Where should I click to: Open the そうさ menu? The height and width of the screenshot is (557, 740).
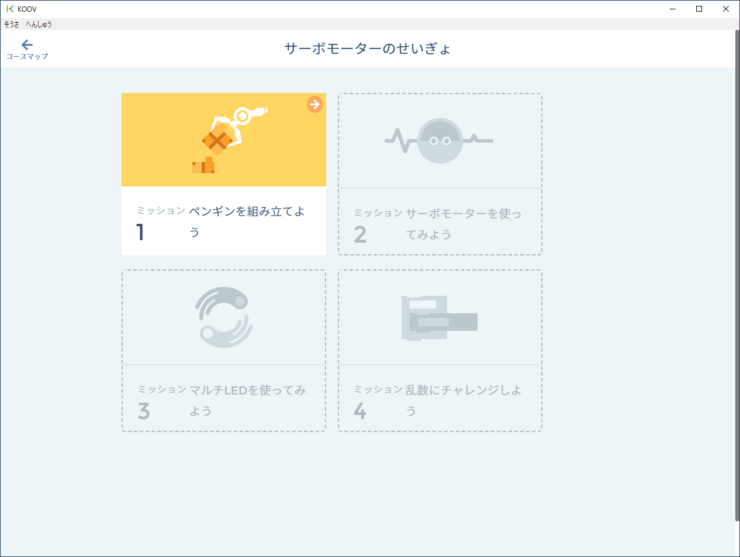click(11, 24)
